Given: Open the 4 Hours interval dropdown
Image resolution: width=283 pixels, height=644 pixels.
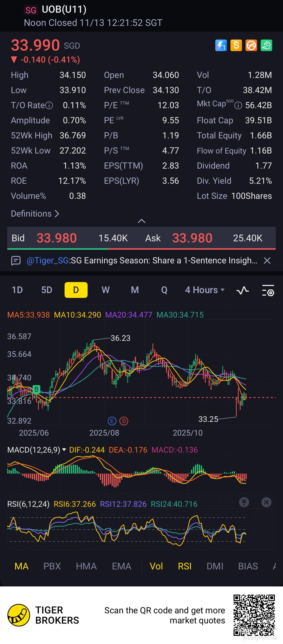Looking at the screenshot, I should [205, 290].
